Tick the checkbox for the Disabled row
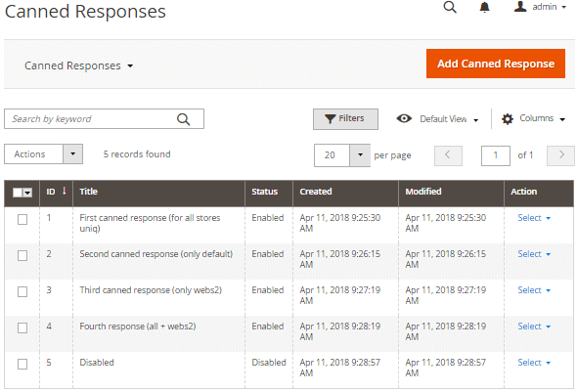577x392 pixels. tap(22, 365)
